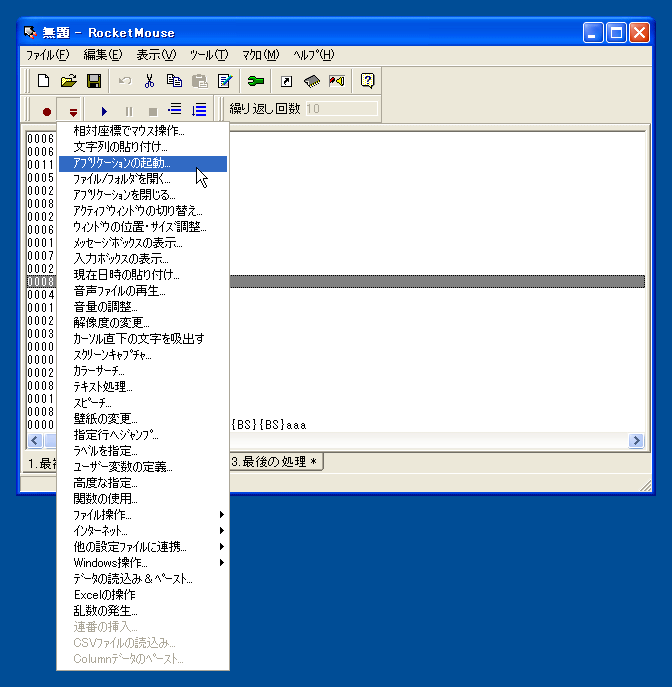Select ファイル/フォルダを開く menu entry
This screenshot has height=687, width=672.
pyautogui.click(x=143, y=179)
